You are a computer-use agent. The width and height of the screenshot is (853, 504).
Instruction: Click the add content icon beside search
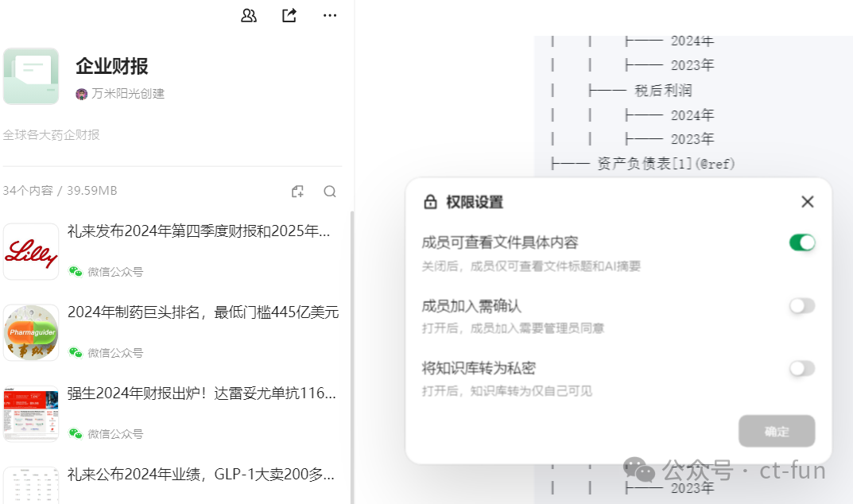[x=297, y=191]
